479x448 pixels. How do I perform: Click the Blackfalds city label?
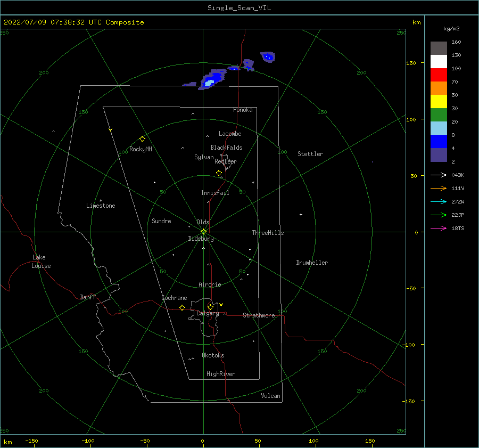click(226, 148)
